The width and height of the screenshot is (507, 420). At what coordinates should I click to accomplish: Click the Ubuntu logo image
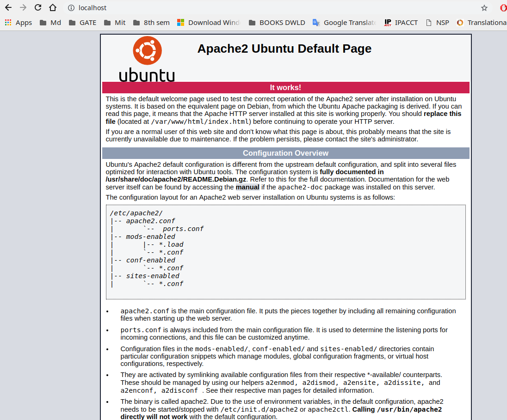(x=147, y=59)
